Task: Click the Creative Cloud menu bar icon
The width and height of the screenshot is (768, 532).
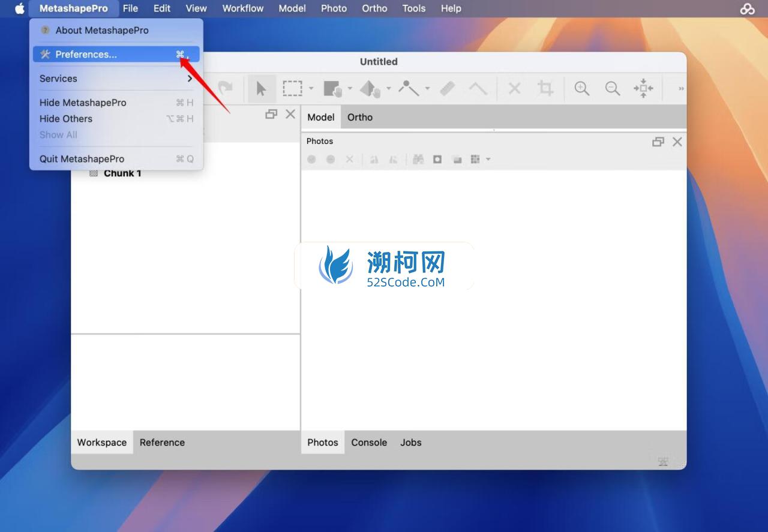Action: click(x=748, y=8)
